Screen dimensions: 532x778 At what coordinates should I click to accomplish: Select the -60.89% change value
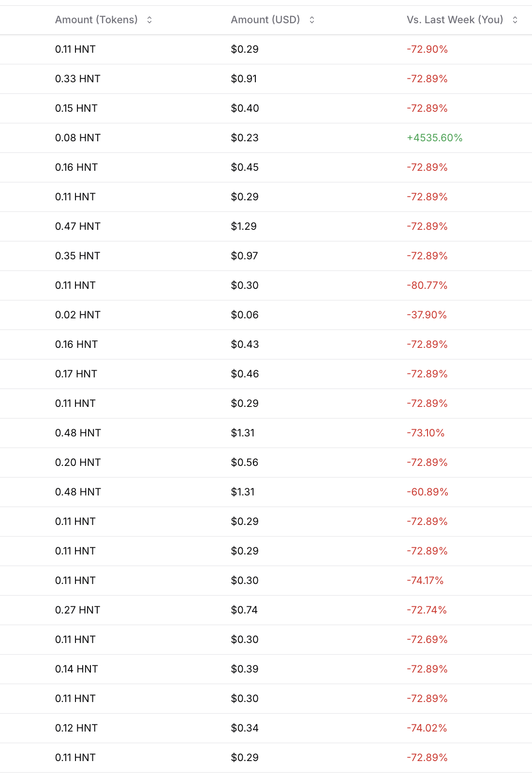pos(428,492)
